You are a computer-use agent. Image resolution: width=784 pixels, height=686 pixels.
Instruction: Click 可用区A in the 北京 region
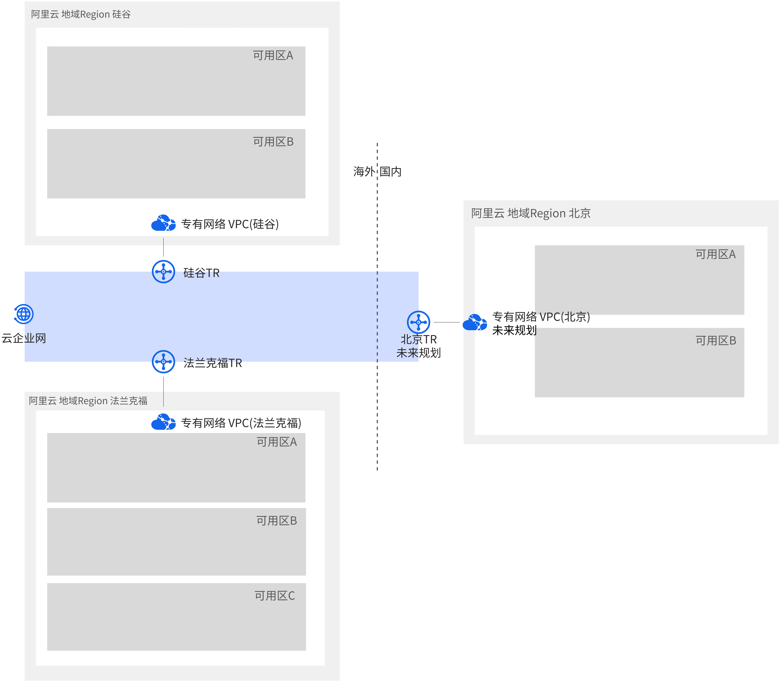pyautogui.click(x=639, y=280)
